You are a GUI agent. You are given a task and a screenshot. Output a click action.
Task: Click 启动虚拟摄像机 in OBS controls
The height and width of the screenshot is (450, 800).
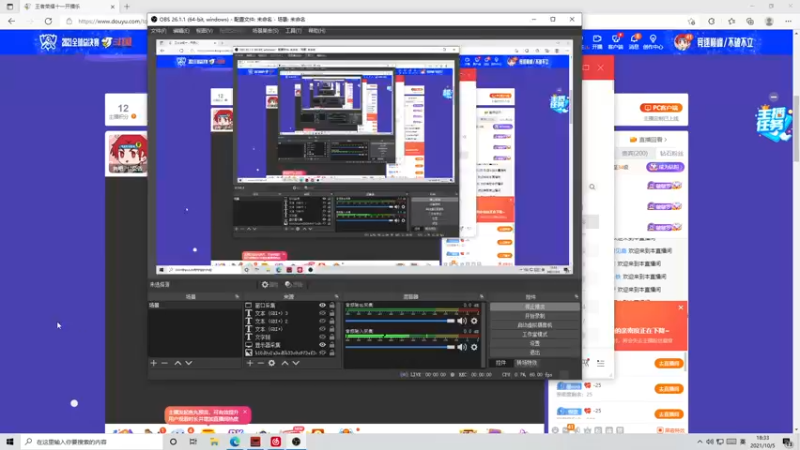535,325
